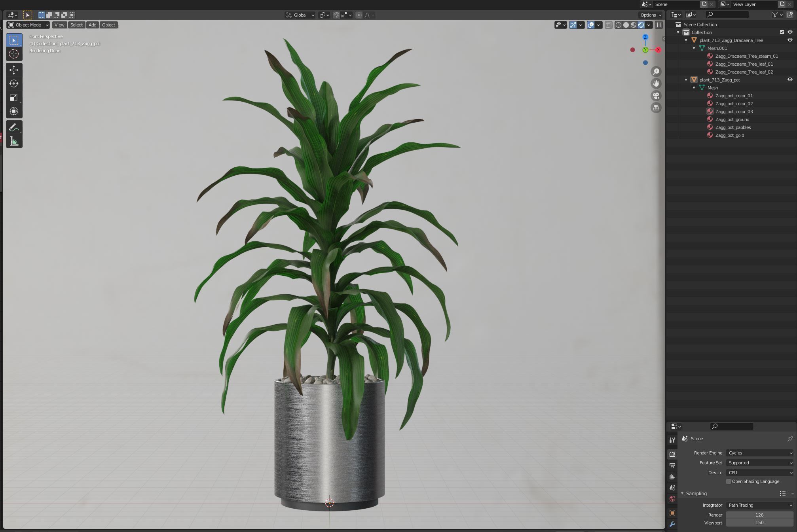The width and height of the screenshot is (797, 532).
Task: Toggle X-ray mode
Action: (609, 25)
